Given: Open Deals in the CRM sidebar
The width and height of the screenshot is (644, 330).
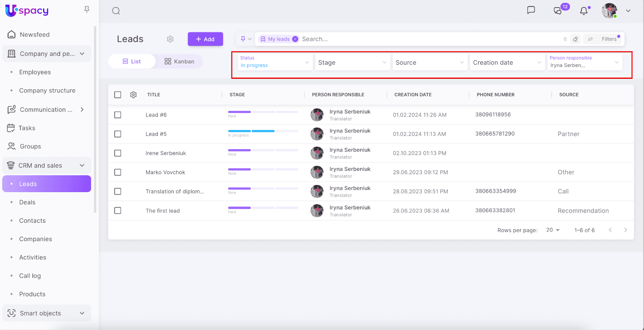Looking at the screenshot, I should tap(27, 202).
